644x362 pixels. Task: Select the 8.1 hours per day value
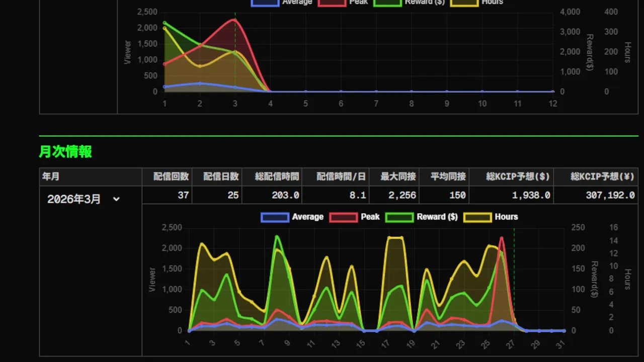358,195
